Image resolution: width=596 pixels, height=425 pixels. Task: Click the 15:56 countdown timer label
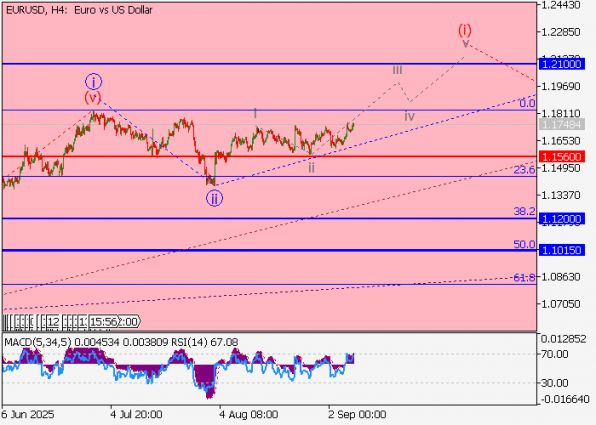[x=104, y=322]
